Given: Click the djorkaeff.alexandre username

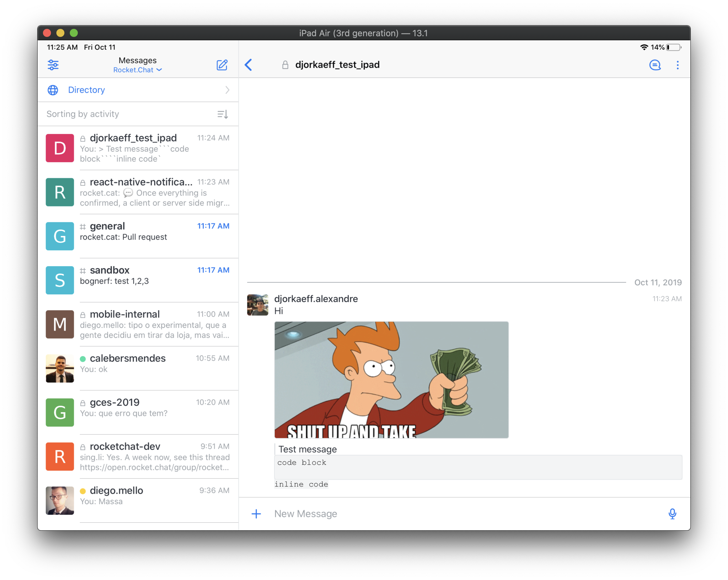Looking at the screenshot, I should pos(316,299).
